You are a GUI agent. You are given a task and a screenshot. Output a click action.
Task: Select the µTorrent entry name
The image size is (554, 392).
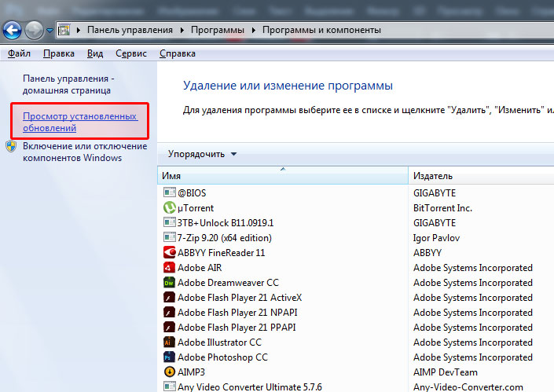coord(196,208)
